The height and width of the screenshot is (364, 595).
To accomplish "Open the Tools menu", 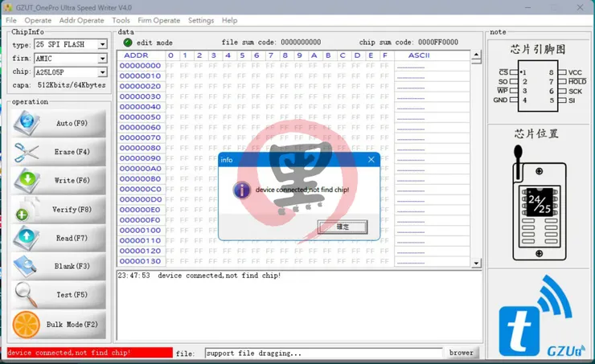I will (121, 20).
